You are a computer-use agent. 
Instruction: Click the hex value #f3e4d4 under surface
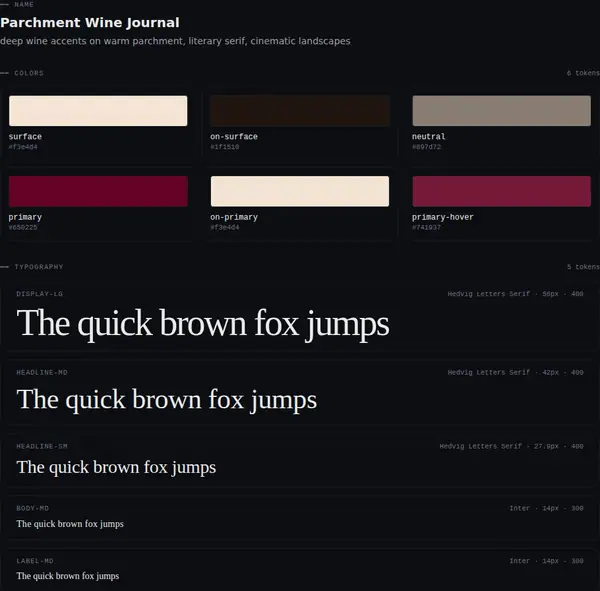click(23, 147)
